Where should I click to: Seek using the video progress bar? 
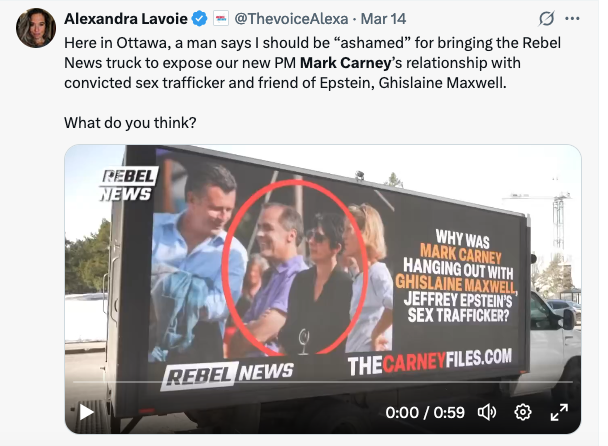(x=323, y=382)
